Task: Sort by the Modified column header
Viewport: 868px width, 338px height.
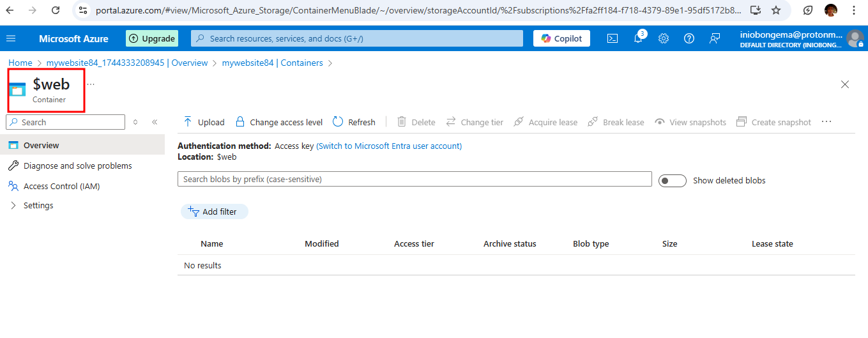Action: [321, 243]
